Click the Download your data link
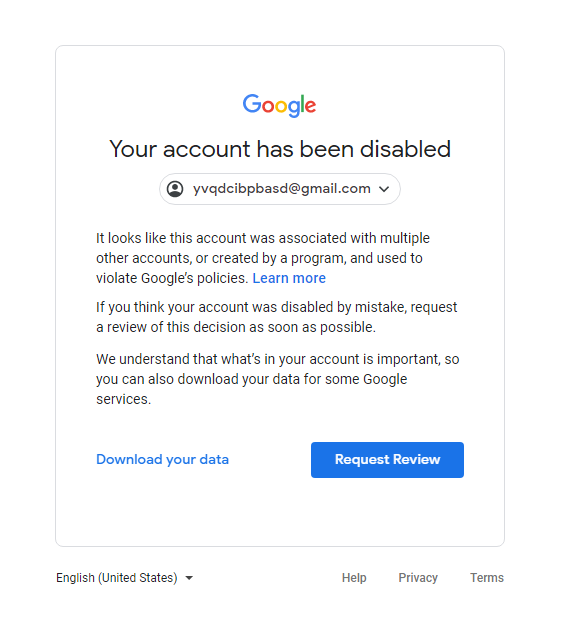566x644 pixels. pyautogui.click(x=162, y=459)
